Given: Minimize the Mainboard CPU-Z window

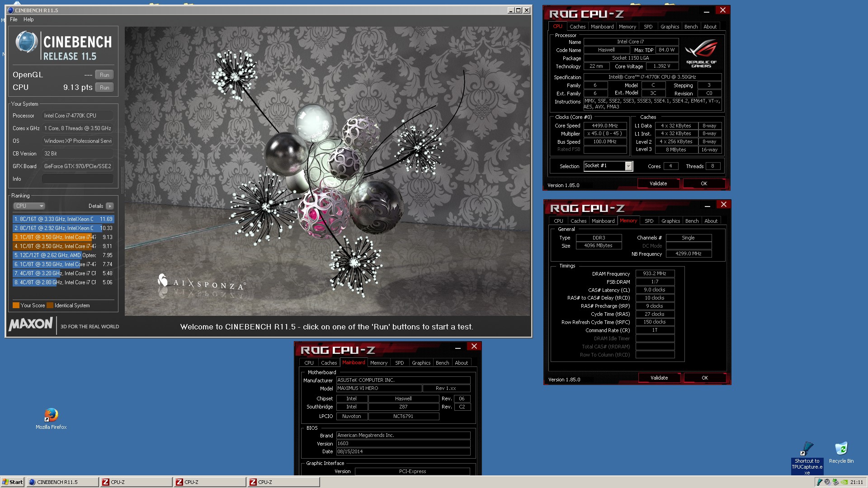Looking at the screenshot, I should point(458,347).
